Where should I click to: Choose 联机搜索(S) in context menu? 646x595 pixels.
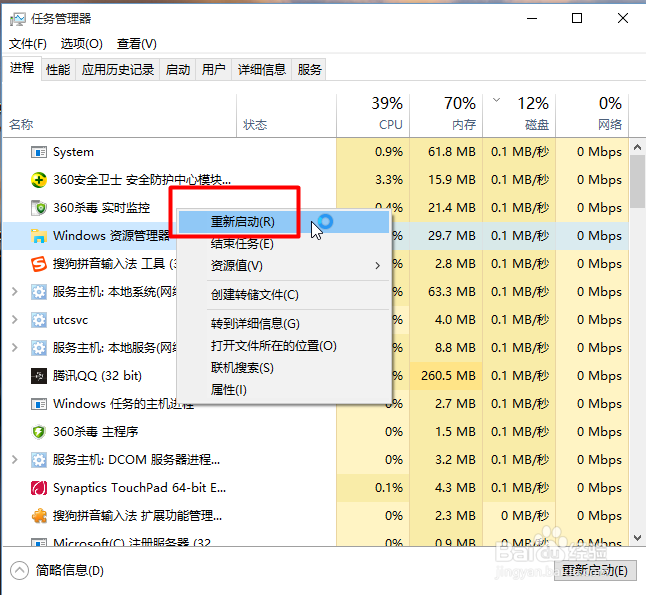click(x=284, y=368)
